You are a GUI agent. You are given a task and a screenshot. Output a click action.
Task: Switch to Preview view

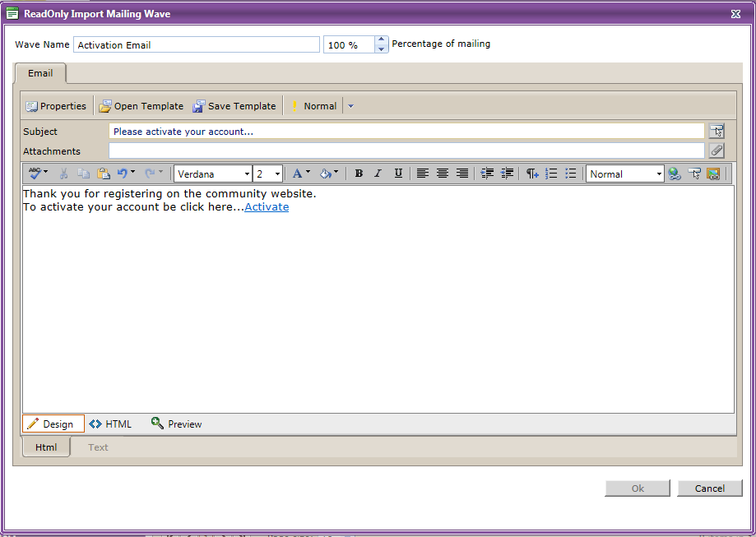177,424
